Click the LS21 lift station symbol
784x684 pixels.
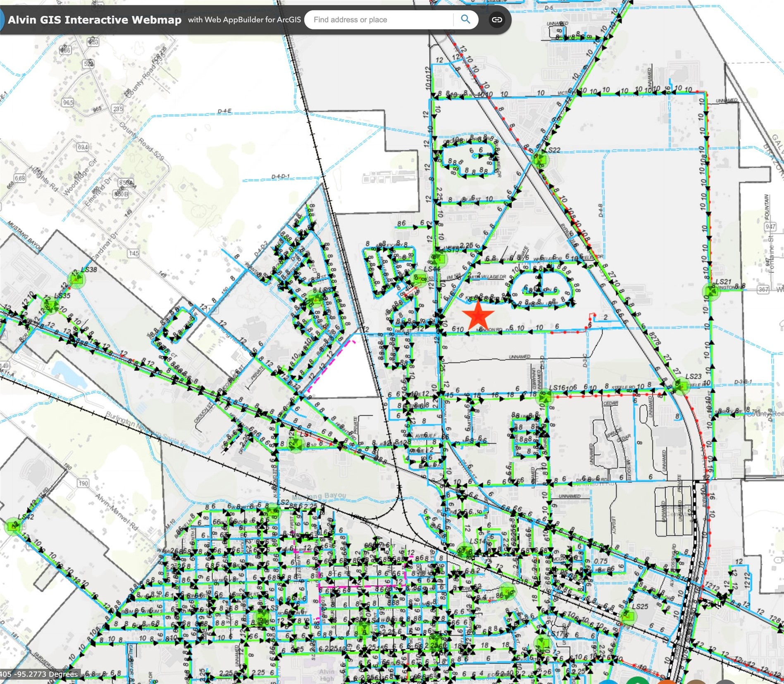coord(711,292)
